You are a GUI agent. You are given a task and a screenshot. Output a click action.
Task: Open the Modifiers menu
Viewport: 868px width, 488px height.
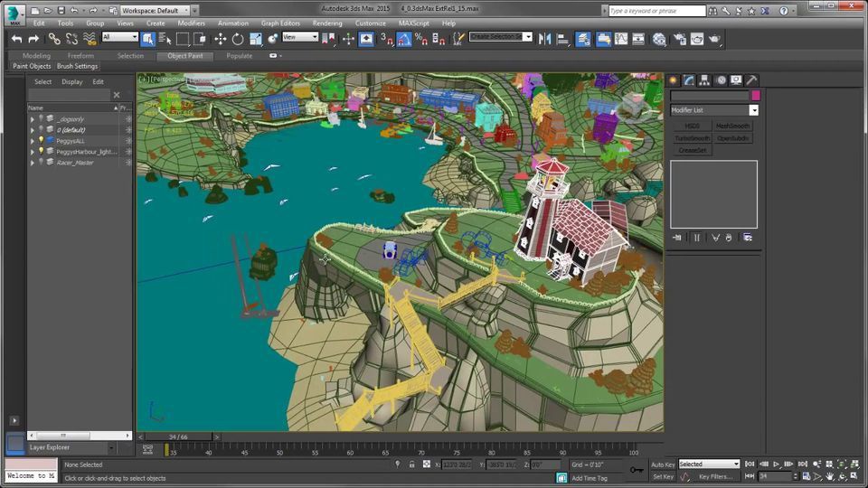[x=191, y=23]
